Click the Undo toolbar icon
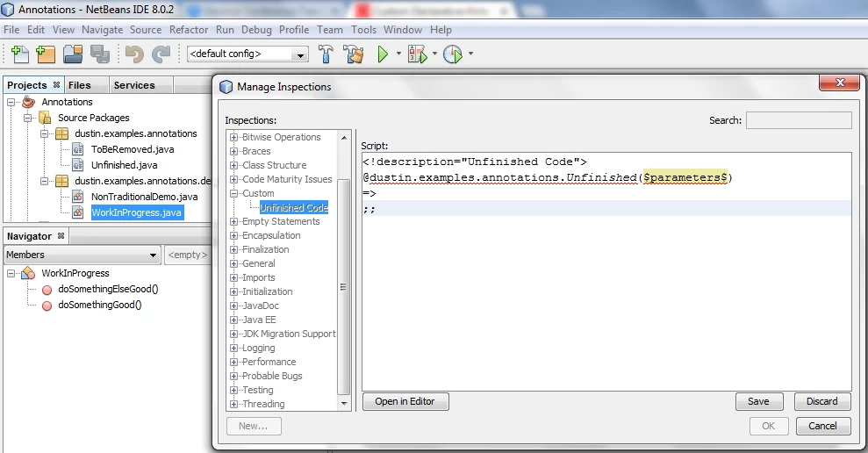868x453 pixels. 134,54
